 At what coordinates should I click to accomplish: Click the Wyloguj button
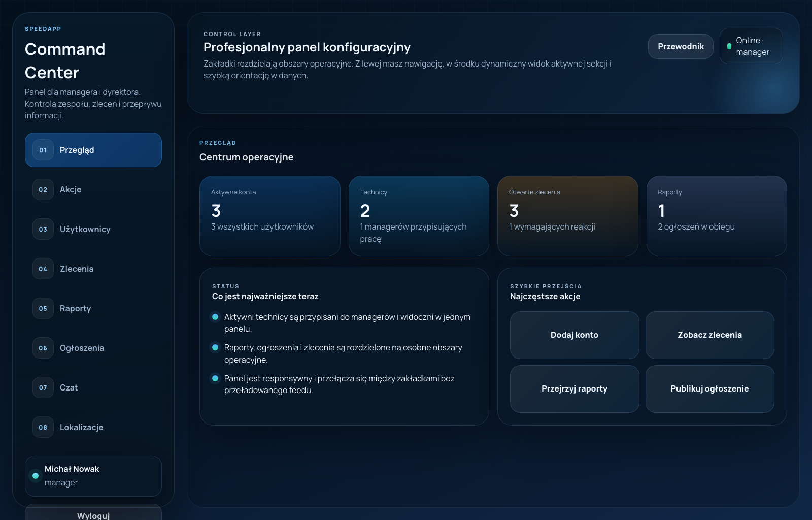click(93, 514)
